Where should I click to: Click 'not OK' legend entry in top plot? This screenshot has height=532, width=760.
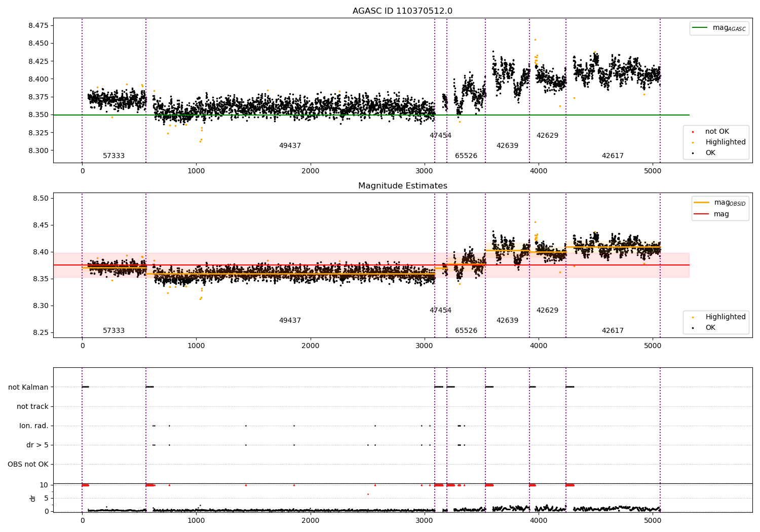click(x=711, y=132)
